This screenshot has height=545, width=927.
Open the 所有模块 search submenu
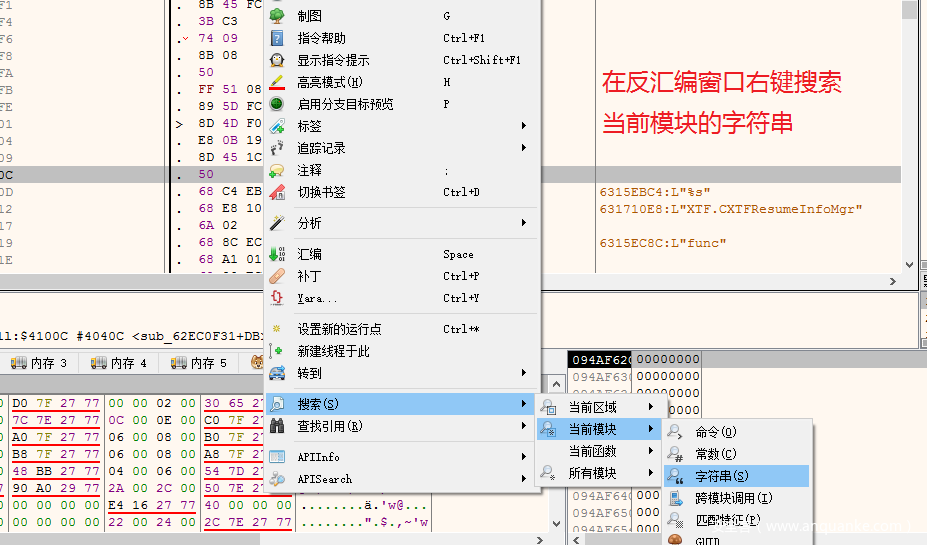point(592,473)
